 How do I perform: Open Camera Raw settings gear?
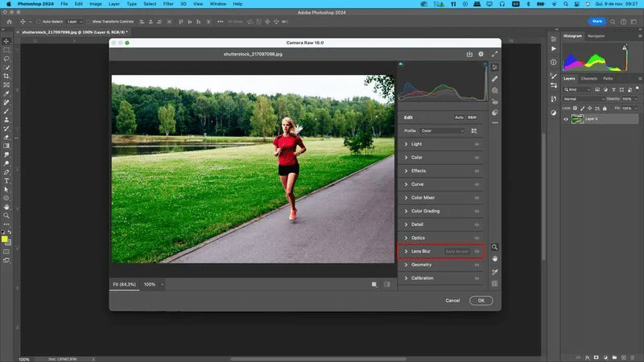pyautogui.click(x=481, y=54)
